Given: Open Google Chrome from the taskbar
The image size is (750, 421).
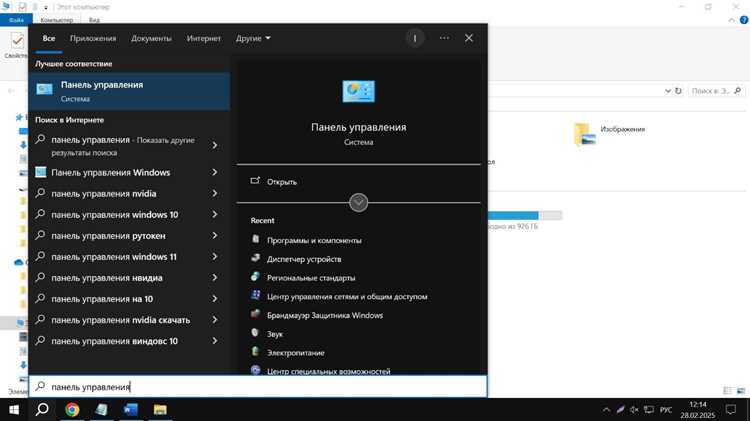Looking at the screenshot, I should [x=72, y=410].
